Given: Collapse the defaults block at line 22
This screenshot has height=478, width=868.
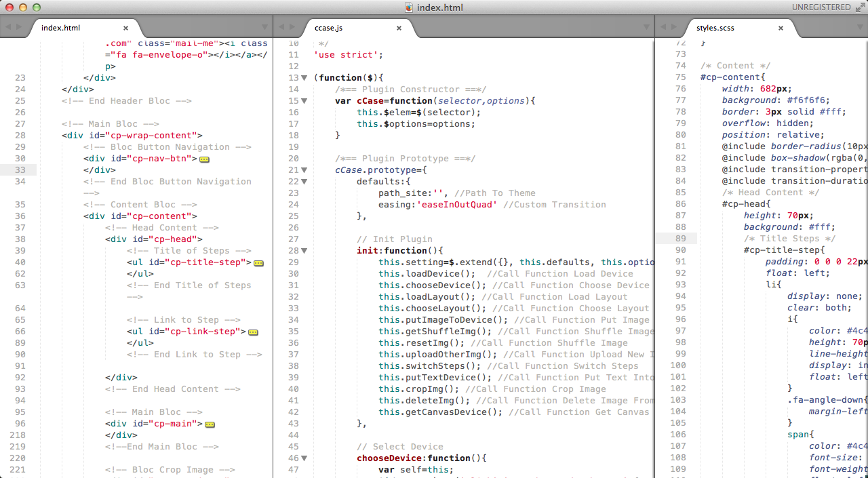Looking at the screenshot, I should click(x=304, y=182).
